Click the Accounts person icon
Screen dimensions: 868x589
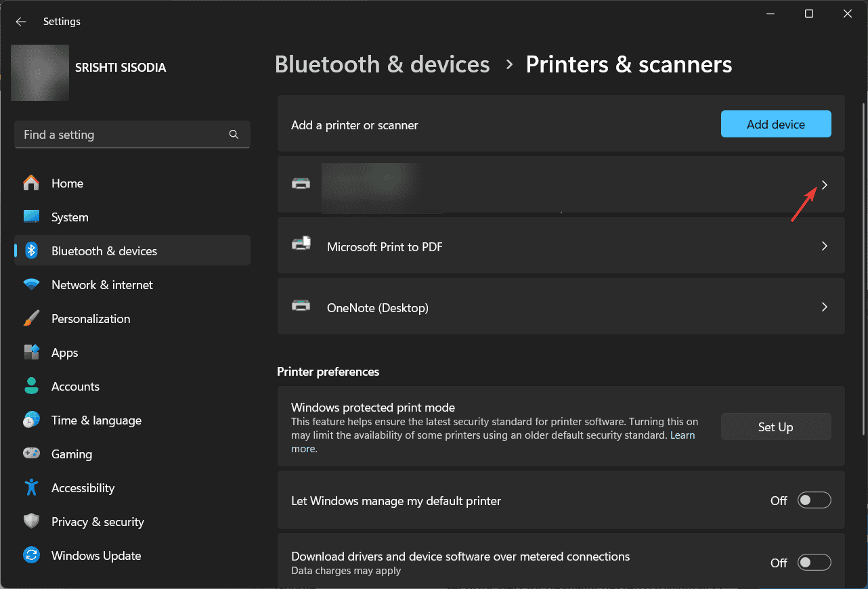tap(31, 386)
